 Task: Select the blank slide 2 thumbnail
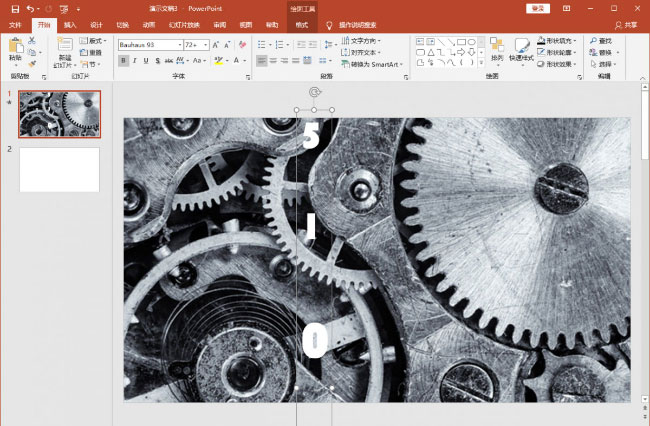click(x=59, y=169)
